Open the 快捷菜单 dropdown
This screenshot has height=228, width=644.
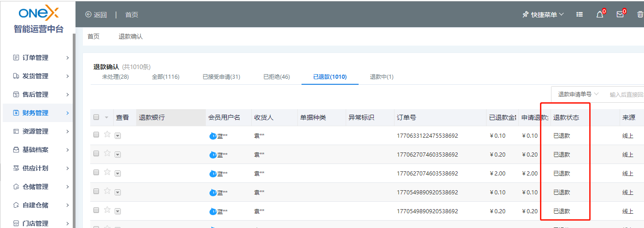[x=543, y=15]
